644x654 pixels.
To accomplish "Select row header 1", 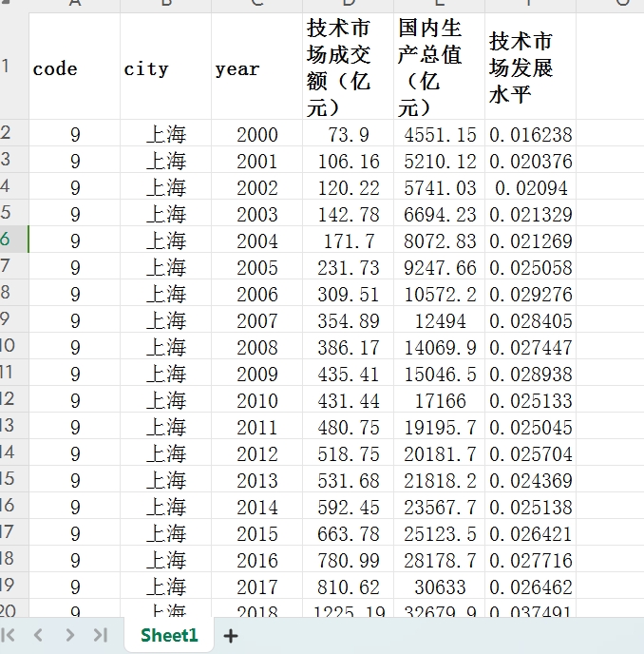I will (14, 66).
